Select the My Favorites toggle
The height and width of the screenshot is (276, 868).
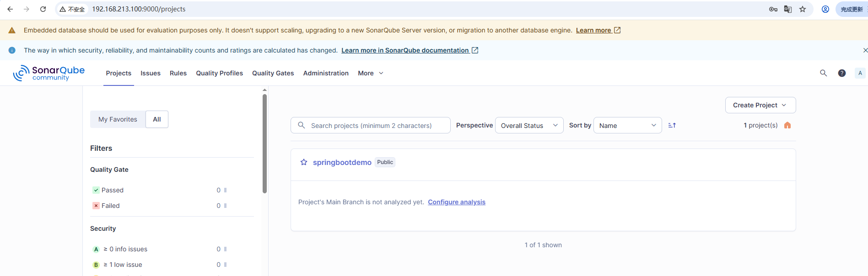point(118,119)
